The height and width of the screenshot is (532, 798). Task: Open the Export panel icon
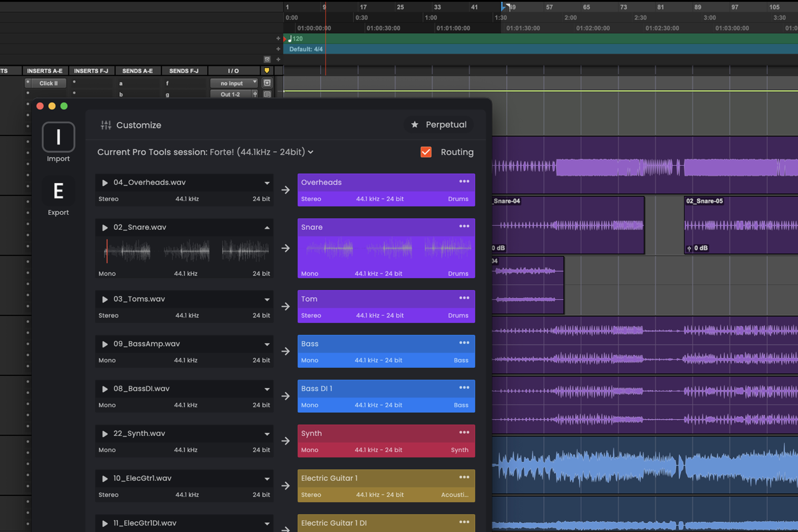(x=58, y=191)
